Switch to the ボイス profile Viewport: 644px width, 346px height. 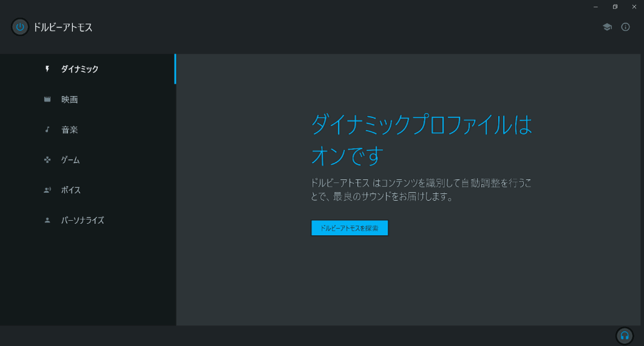point(88,190)
